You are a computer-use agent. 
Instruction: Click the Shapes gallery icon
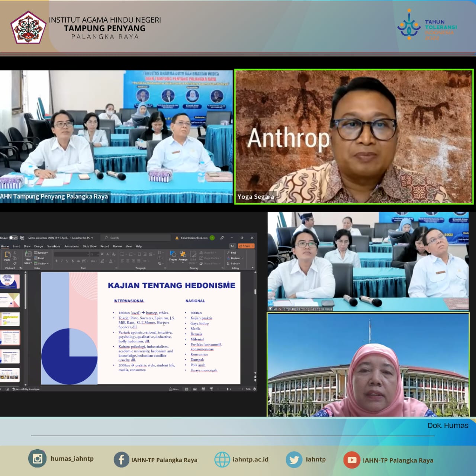173,254
